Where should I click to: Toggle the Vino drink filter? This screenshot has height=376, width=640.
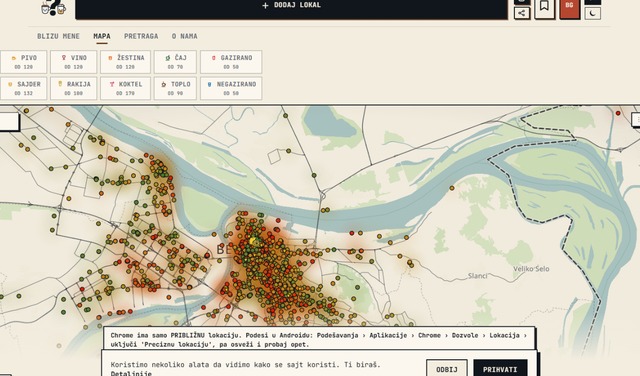tap(73, 62)
